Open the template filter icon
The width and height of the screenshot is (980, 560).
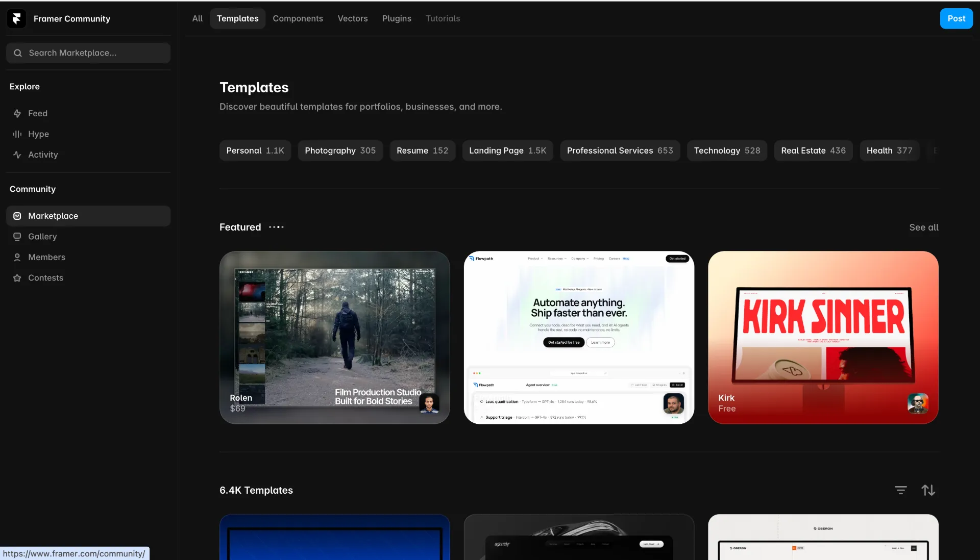tap(901, 490)
